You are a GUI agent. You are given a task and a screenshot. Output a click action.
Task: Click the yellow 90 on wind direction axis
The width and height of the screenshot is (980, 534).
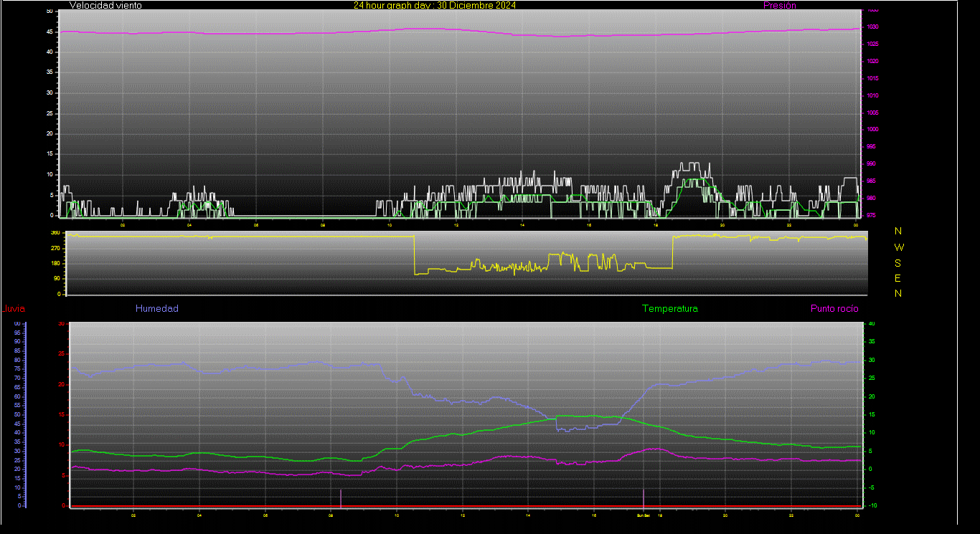click(57, 279)
